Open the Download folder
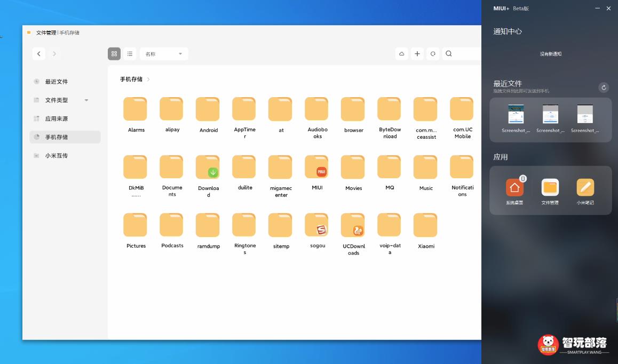The height and width of the screenshot is (364, 618). click(x=208, y=168)
